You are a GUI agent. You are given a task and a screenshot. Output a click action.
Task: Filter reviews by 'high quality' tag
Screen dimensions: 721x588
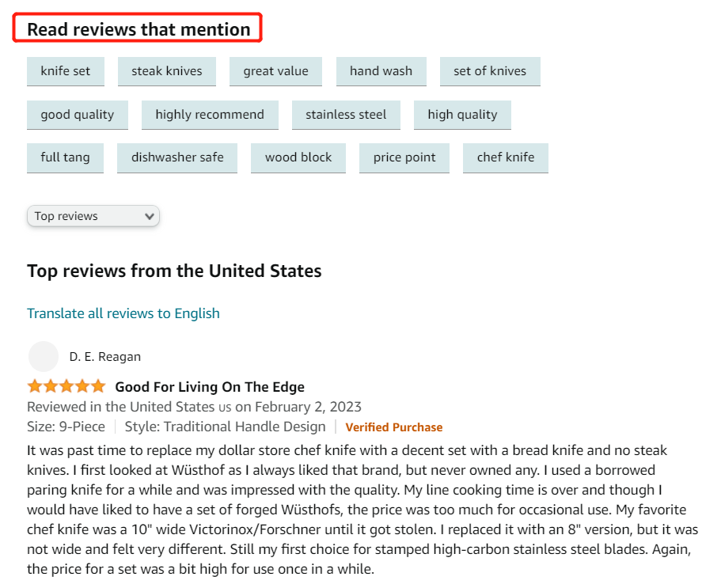[x=462, y=115]
